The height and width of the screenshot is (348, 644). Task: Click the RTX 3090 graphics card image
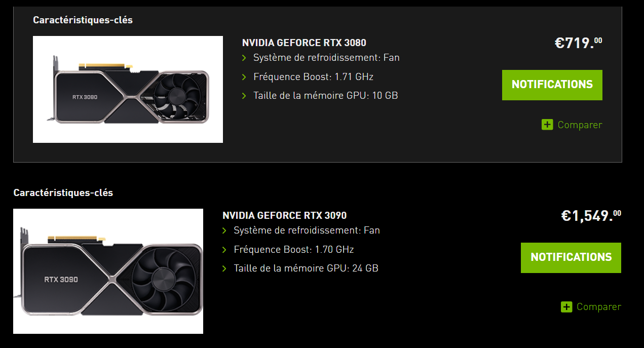point(108,271)
